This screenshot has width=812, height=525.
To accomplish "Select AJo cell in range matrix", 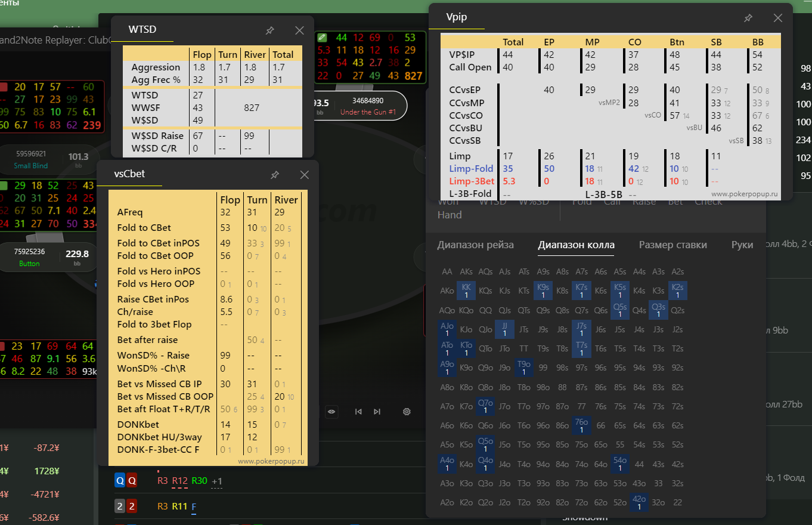I will point(447,329).
